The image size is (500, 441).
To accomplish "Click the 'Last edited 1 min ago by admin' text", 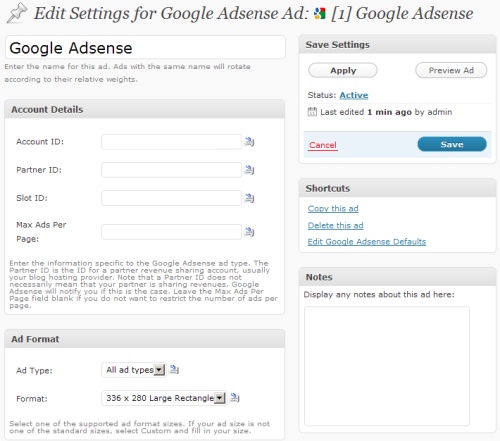I will click(386, 112).
